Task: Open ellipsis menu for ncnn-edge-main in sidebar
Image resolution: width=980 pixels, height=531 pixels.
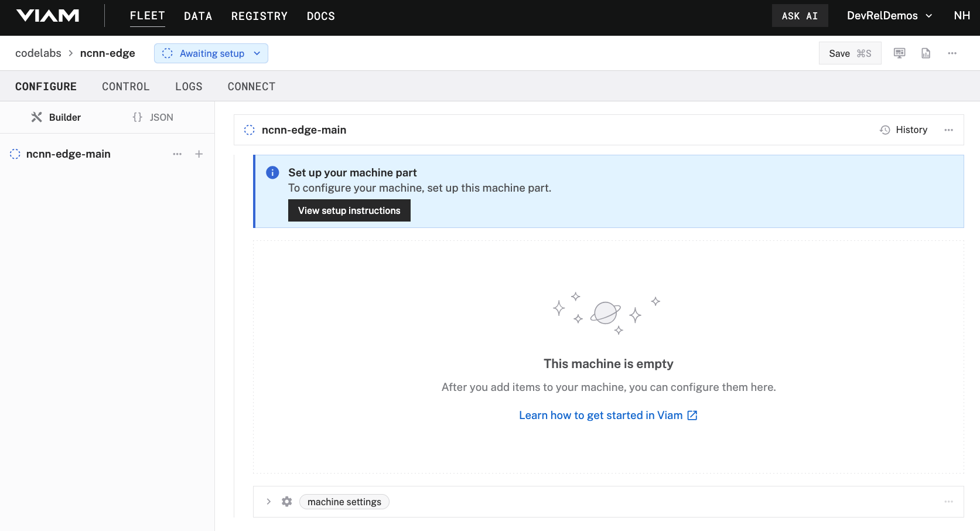Action: tap(177, 154)
